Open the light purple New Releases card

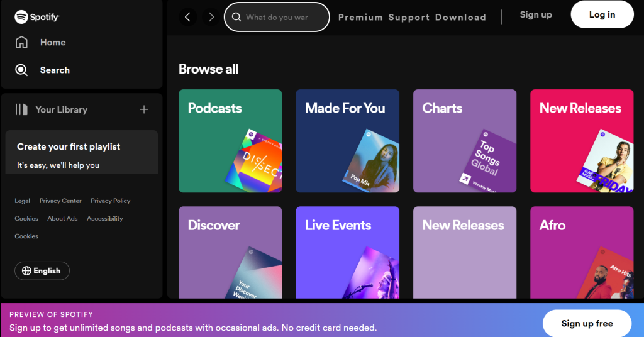(x=465, y=253)
